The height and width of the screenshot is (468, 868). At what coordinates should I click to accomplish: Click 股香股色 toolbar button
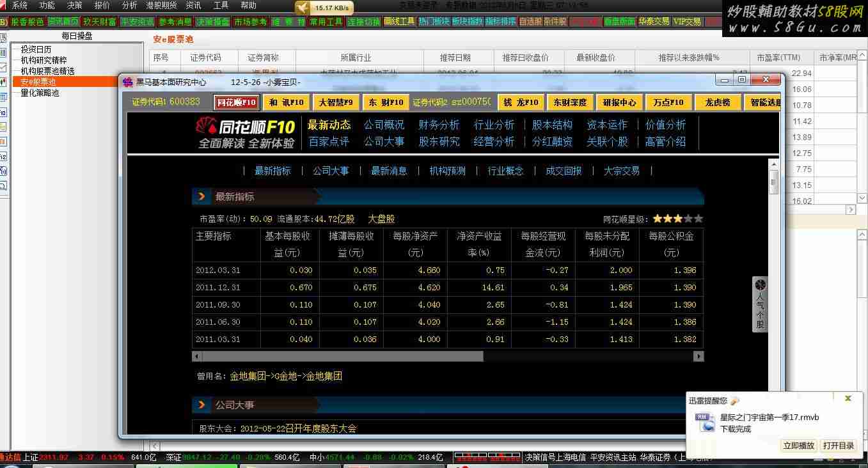point(28,22)
